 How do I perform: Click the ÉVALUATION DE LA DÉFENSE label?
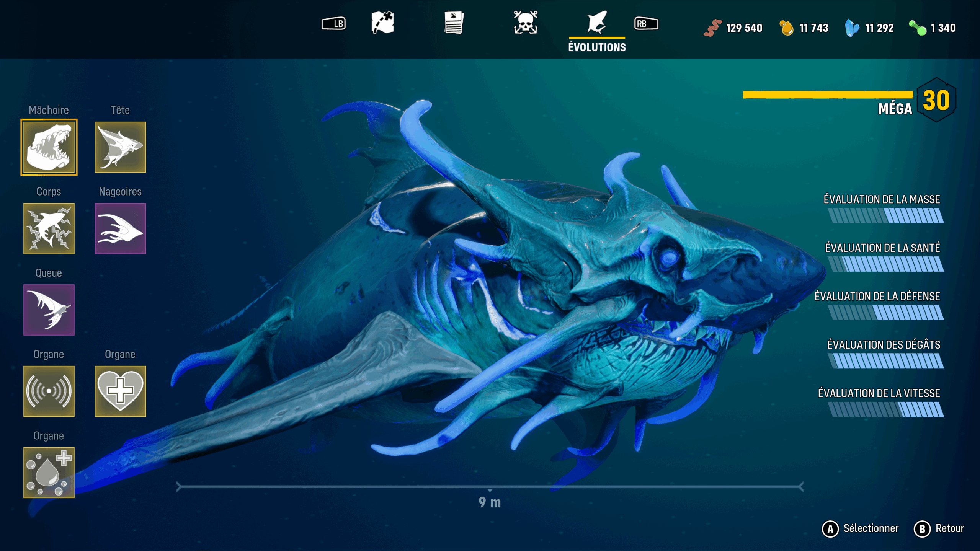877,296
